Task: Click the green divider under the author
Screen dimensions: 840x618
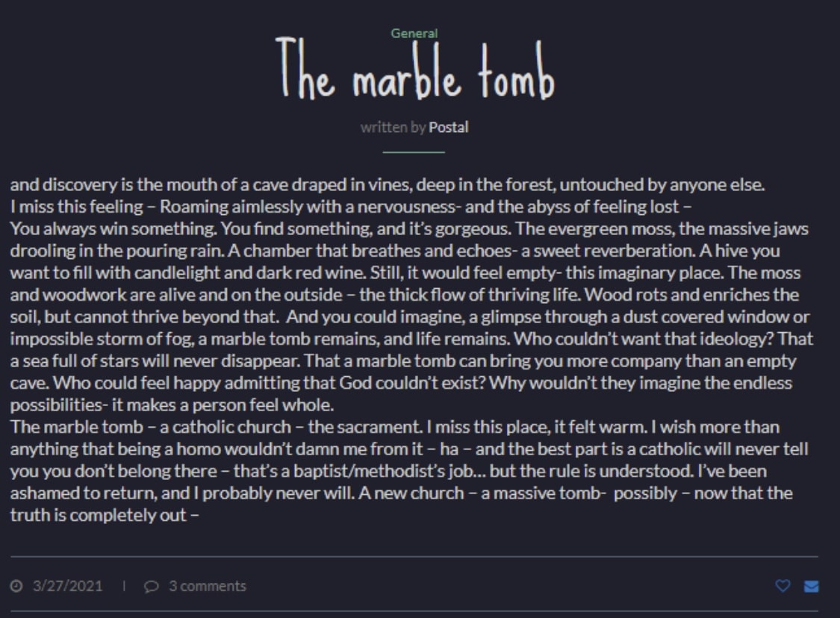Action: pyautogui.click(x=414, y=152)
